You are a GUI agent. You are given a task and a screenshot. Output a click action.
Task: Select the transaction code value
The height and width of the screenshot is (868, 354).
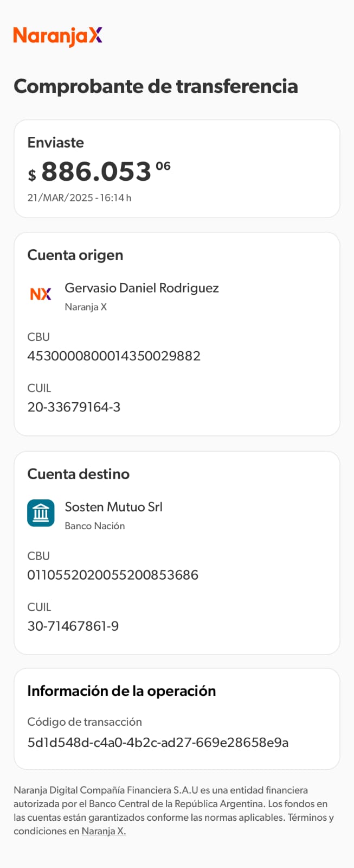[x=158, y=742]
